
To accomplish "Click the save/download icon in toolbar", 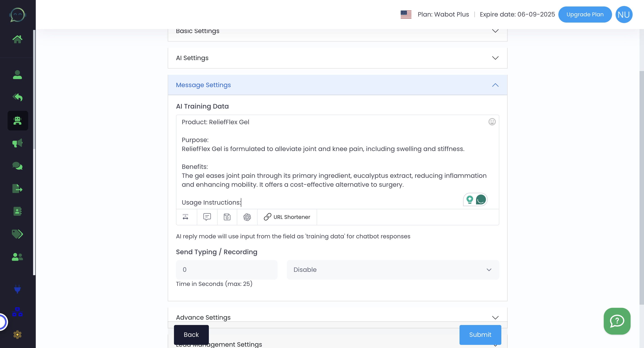I will pos(227,217).
